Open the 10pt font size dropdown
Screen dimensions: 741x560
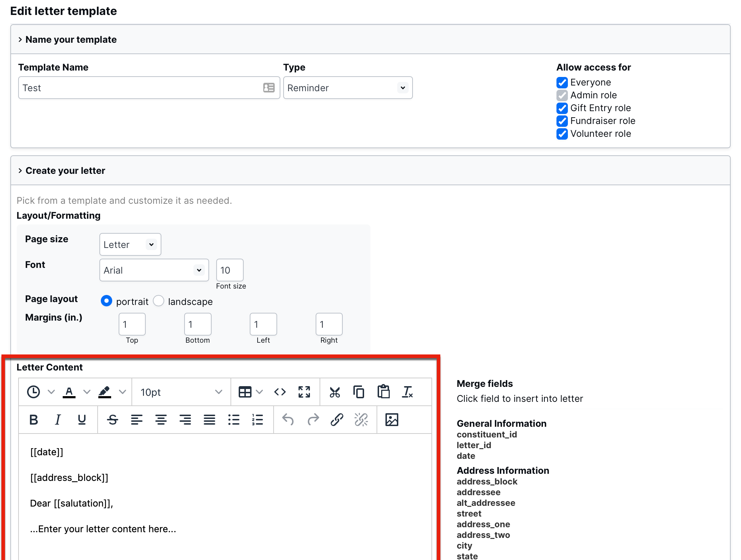tap(181, 392)
